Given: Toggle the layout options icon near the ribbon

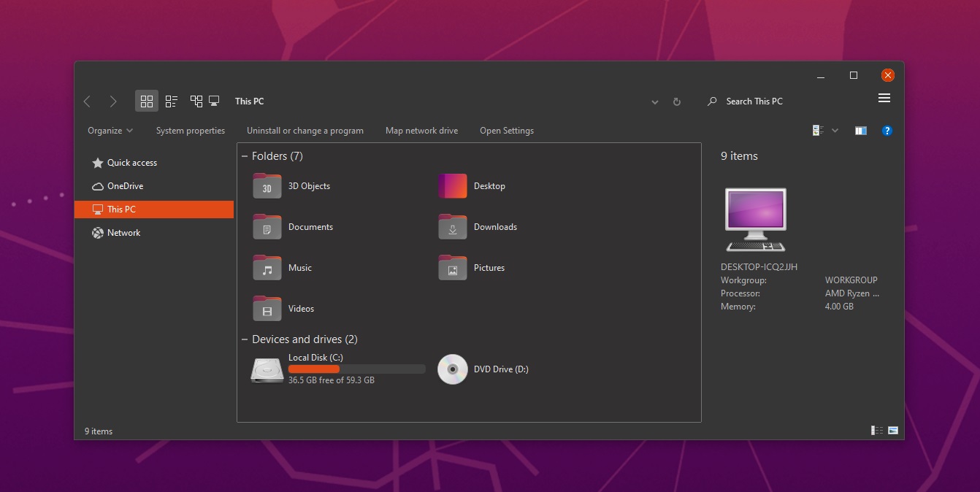Looking at the screenshot, I should coord(816,130).
